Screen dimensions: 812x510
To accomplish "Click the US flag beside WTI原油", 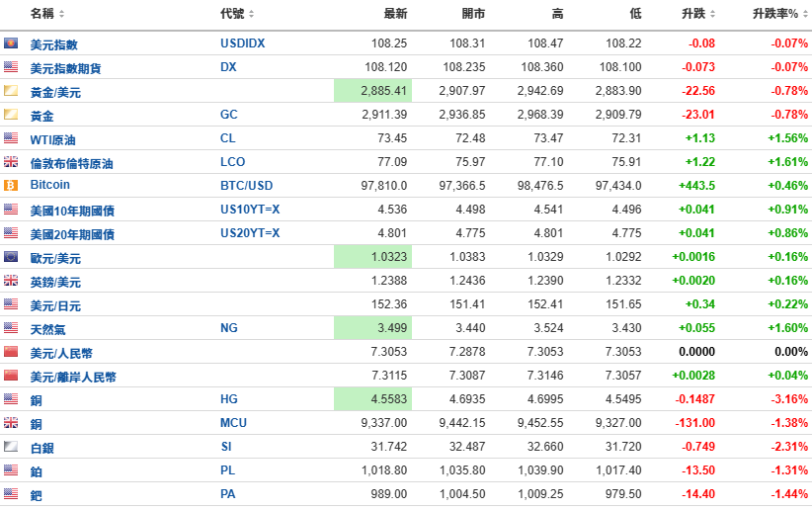I will 11,138.
